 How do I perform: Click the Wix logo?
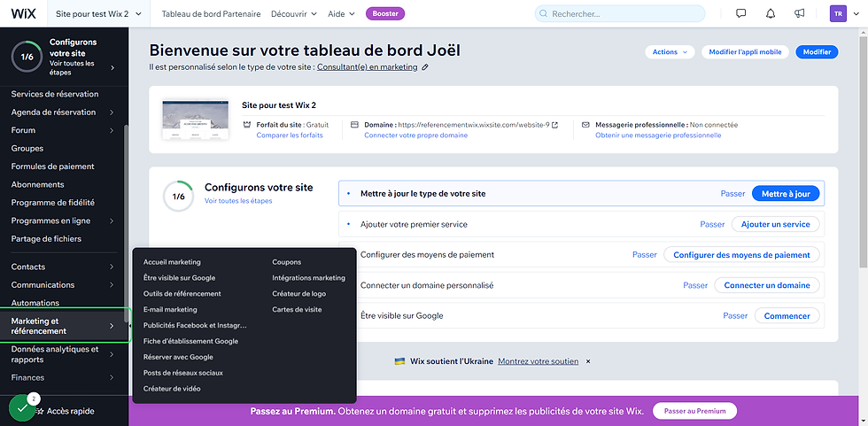tap(23, 14)
